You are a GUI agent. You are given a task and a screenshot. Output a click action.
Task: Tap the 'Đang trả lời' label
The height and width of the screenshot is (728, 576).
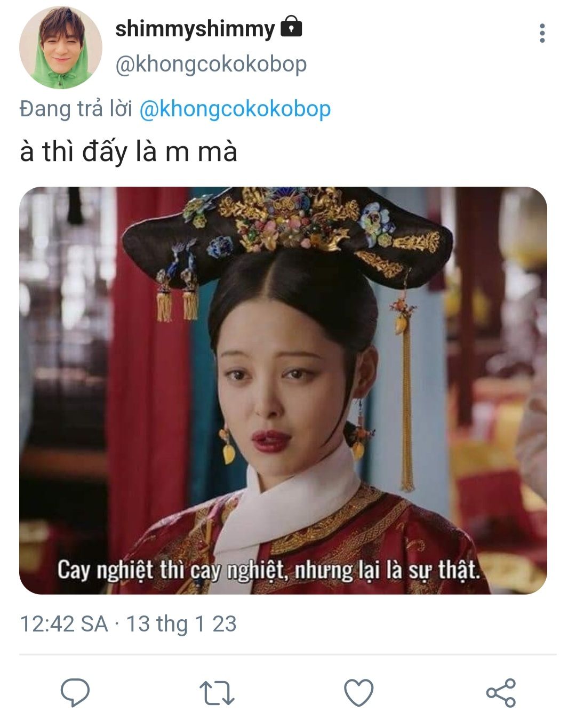tap(76, 109)
